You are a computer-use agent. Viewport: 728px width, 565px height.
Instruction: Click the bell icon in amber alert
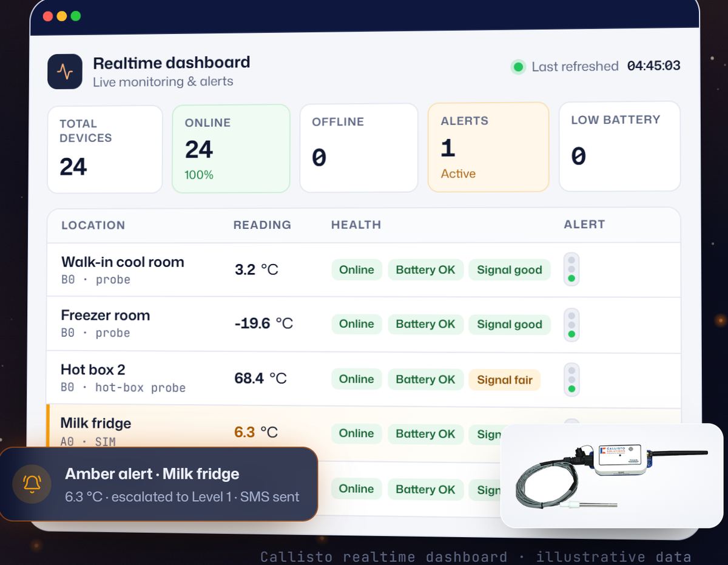pos(32,484)
